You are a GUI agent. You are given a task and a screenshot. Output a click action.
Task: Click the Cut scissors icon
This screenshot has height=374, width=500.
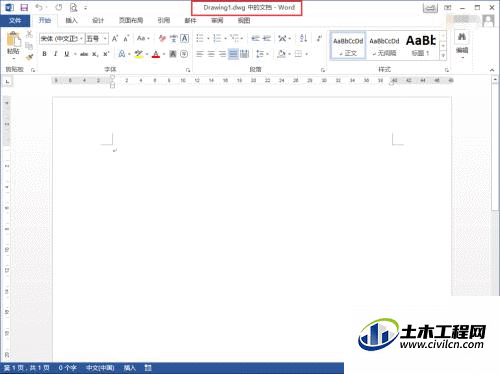click(x=29, y=34)
